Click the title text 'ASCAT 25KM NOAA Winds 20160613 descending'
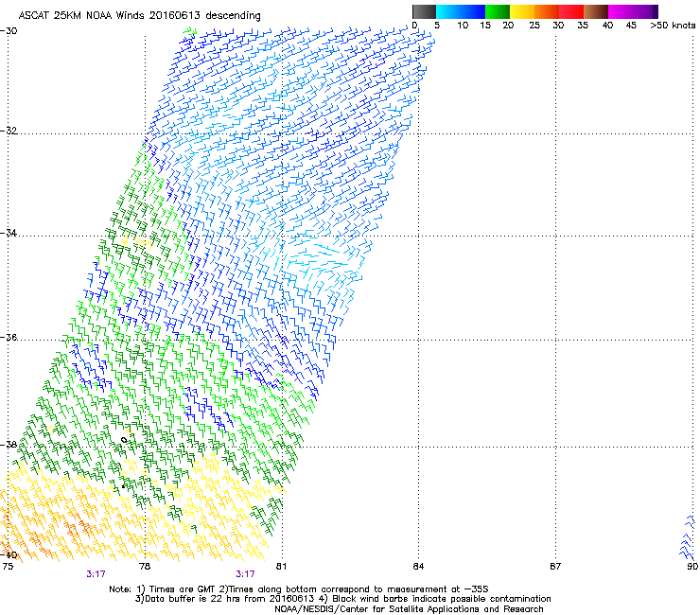 tap(139, 15)
